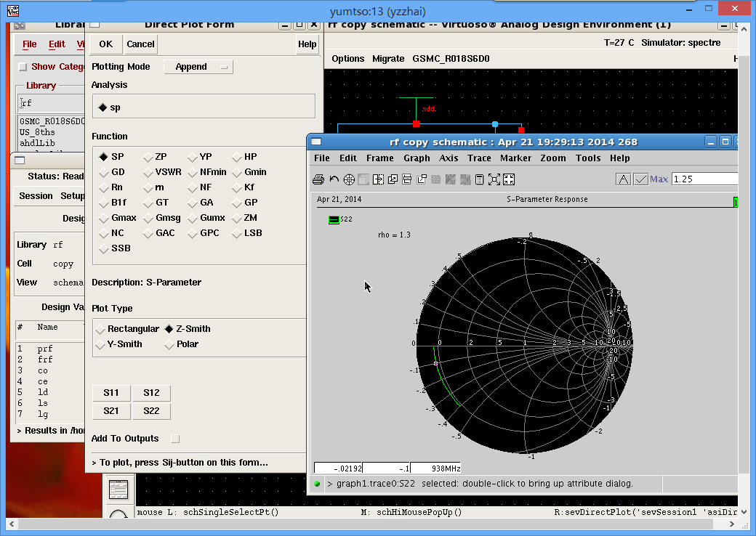Choose the Polar plot type
Viewport: 756px width, 536px height.
[x=171, y=344]
